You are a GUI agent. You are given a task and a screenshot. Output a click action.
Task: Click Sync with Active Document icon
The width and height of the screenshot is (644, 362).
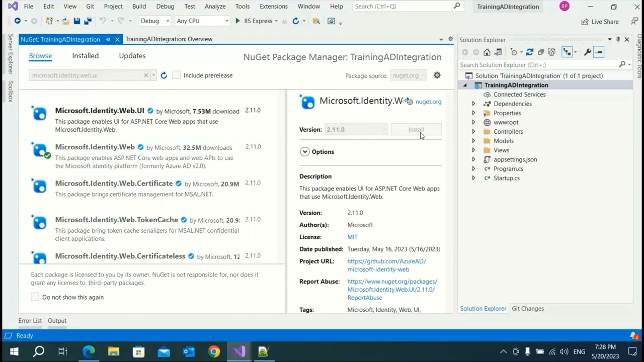529,52
